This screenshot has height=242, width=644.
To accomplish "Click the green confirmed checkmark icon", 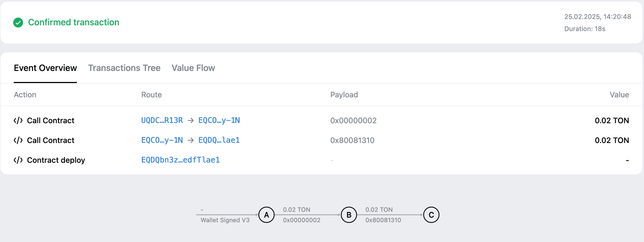I will pos(18,23).
